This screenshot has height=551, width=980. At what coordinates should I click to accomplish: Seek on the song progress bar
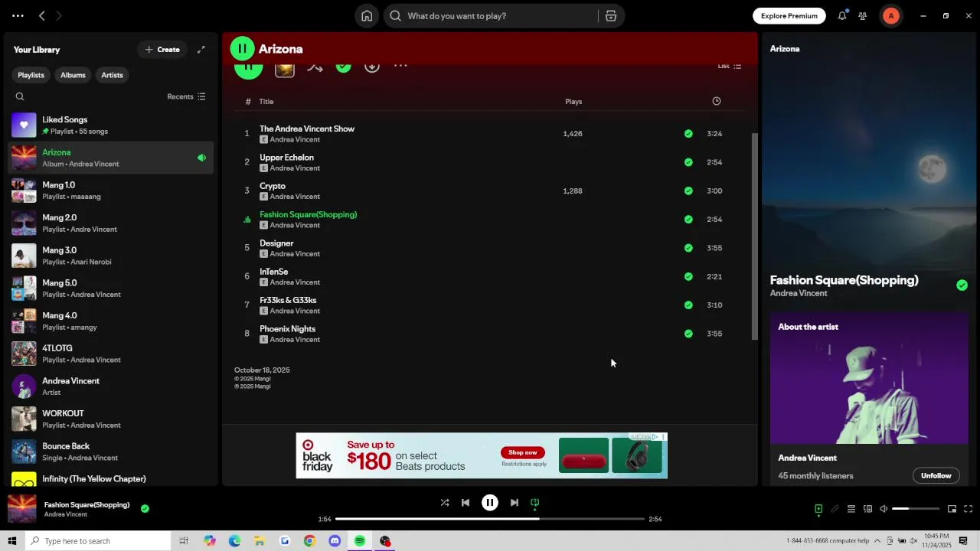click(490, 519)
